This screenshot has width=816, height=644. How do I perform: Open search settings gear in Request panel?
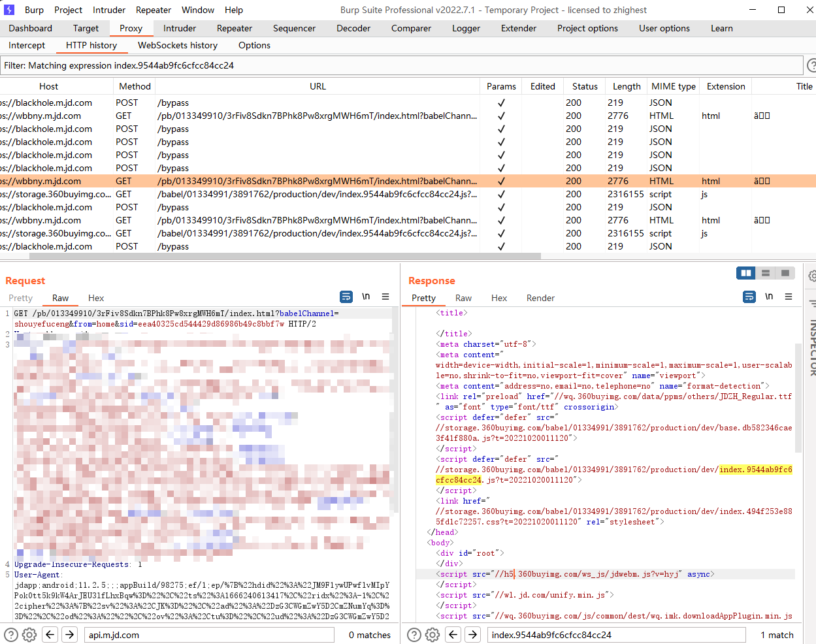click(x=29, y=634)
